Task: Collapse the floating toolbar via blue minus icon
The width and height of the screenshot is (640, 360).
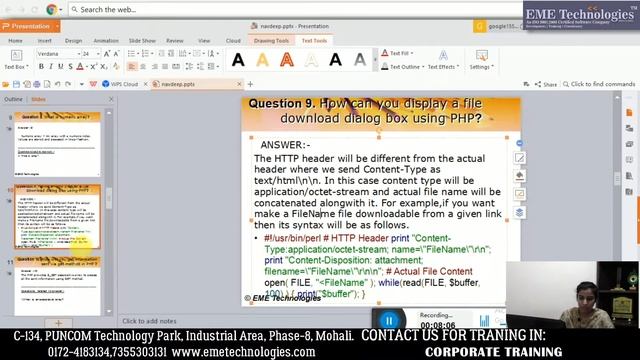Action: [x=519, y=143]
